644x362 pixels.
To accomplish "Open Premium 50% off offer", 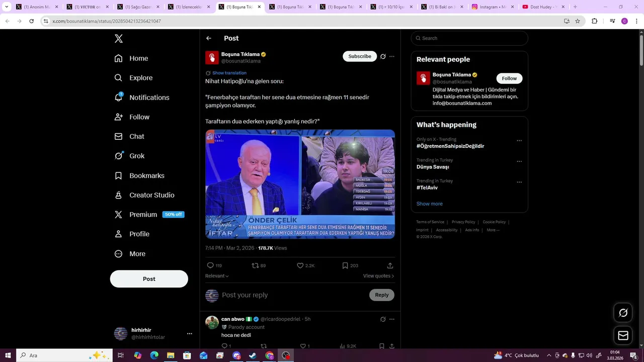I will tap(149, 215).
